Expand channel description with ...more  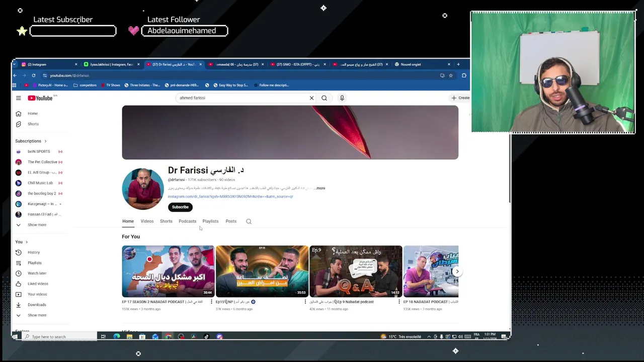point(320,188)
